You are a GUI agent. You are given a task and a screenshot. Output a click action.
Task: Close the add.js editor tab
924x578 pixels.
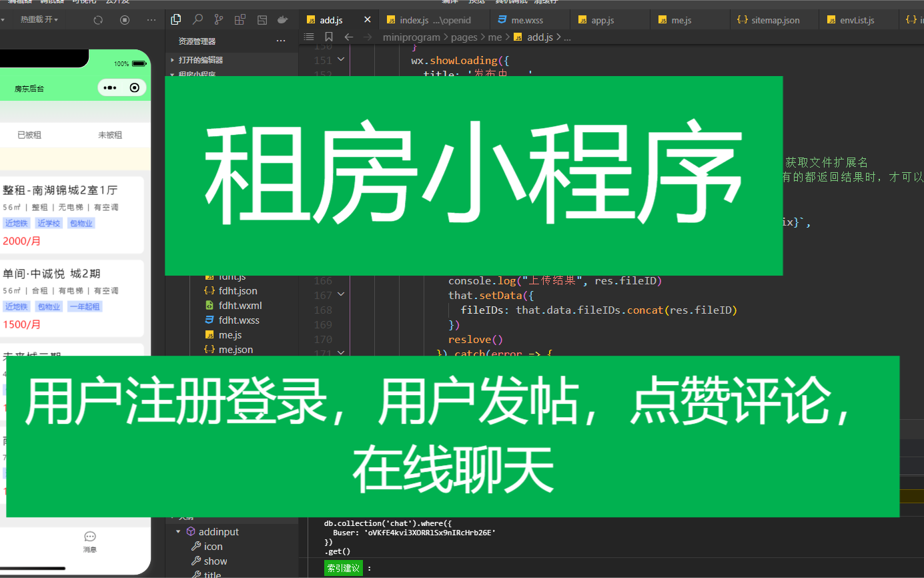point(367,20)
